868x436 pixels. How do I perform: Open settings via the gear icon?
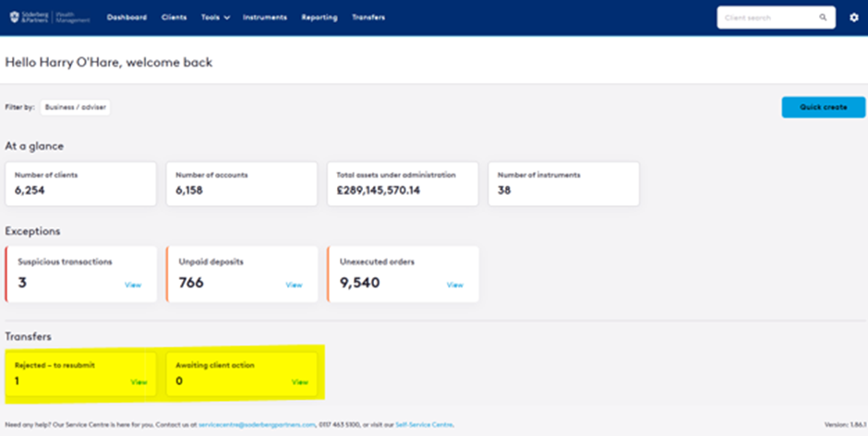[x=853, y=18]
